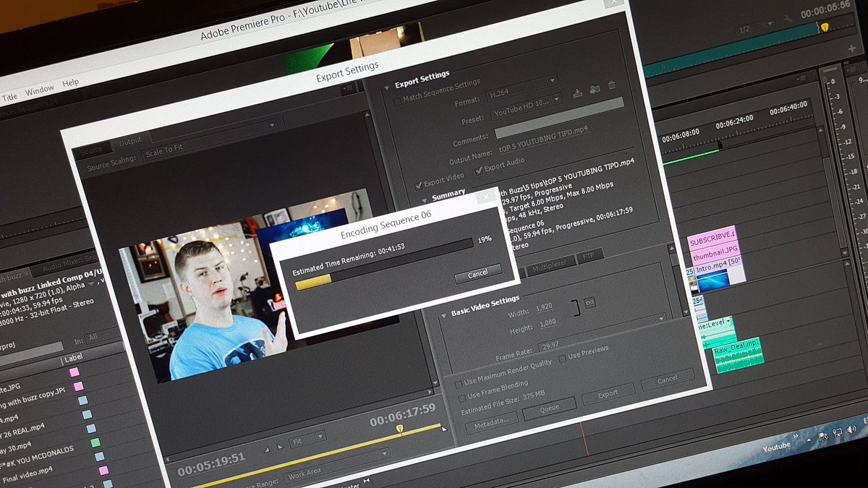Open the Preset dropdown showing YouTube HD
Image resolution: width=868 pixels, height=488 pixels.
pyautogui.click(x=527, y=108)
